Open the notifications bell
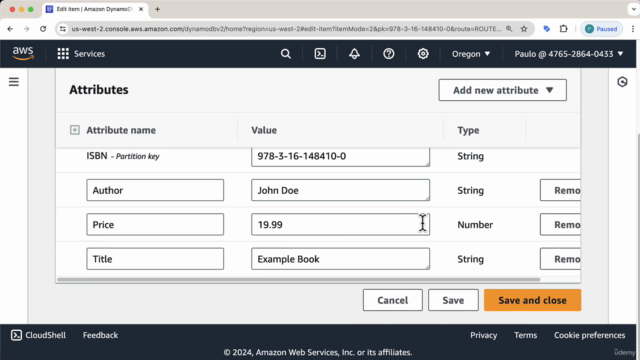The height and width of the screenshot is (360, 640). pos(354,53)
